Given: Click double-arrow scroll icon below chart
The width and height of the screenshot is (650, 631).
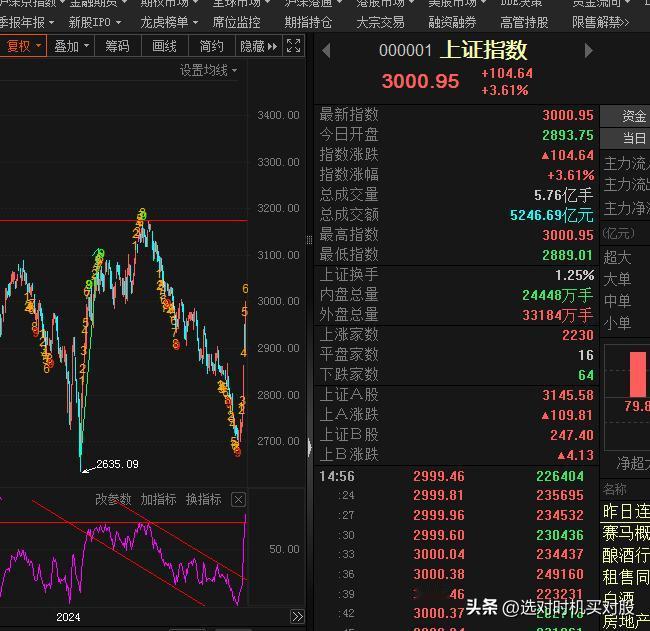Looking at the screenshot, I should [x=297, y=616].
